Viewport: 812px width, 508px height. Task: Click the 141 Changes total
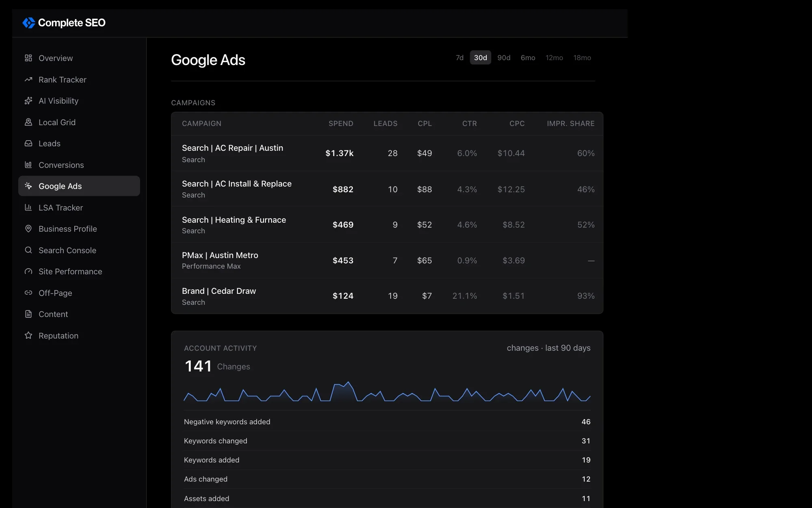coord(217,366)
